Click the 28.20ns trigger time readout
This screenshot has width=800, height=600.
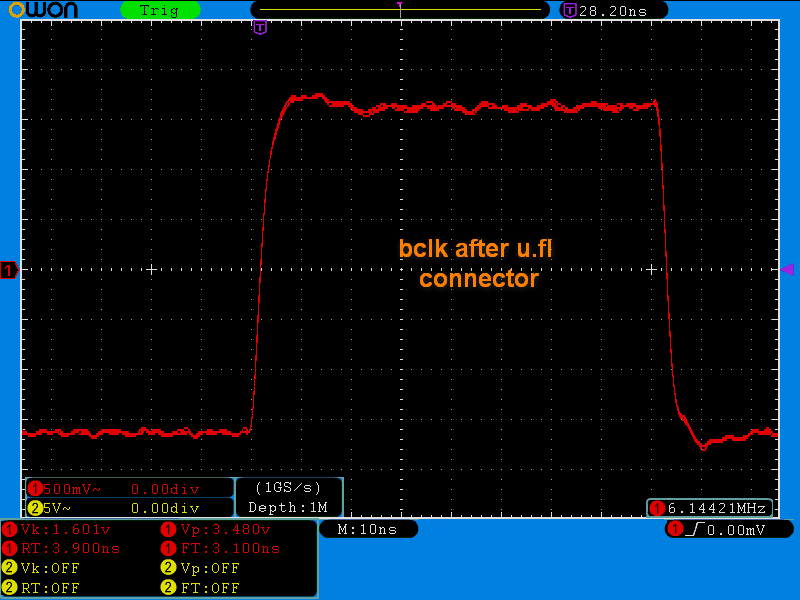click(613, 11)
